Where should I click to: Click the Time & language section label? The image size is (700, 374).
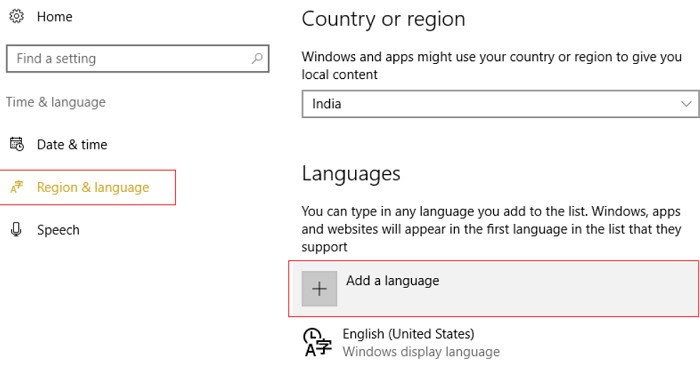click(56, 102)
